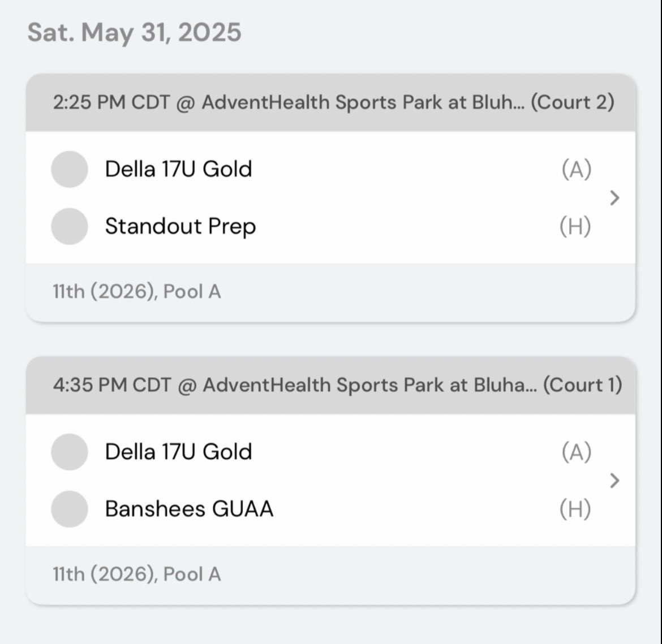The width and height of the screenshot is (662, 644).
Task: Click the (H) home label beside Banshees GUAA
Action: coord(575,509)
